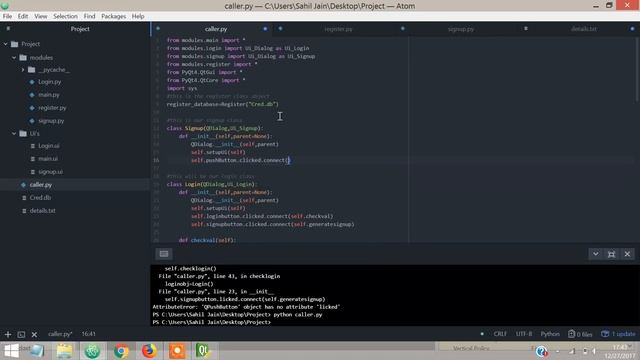Click modified dot on caller.py tab

(x=265, y=29)
